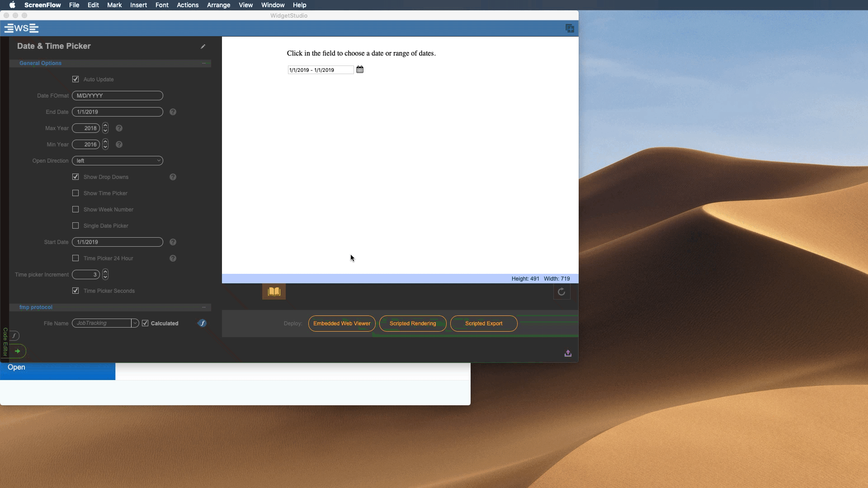Click the JobTracking File Name field
Screen dimensions: 868x488
[x=102, y=323]
